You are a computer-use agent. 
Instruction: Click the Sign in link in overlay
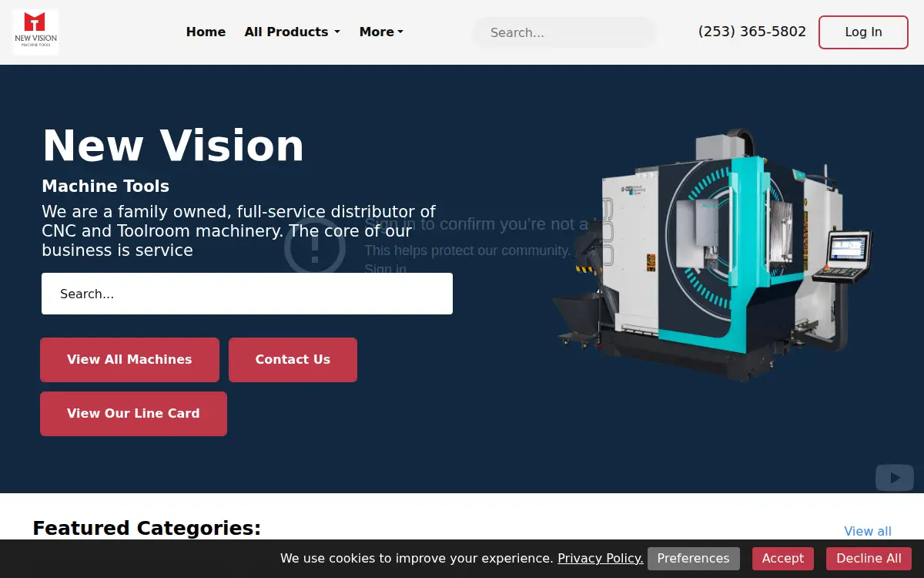385,269
